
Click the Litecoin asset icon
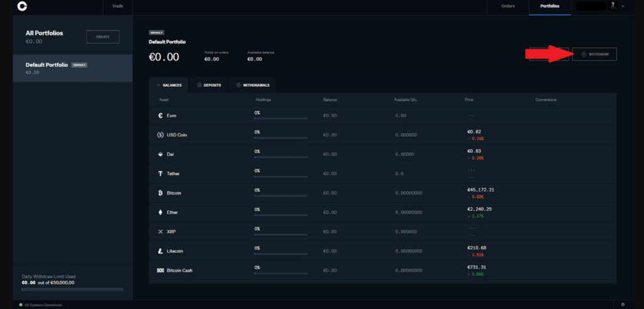tap(160, 251)
